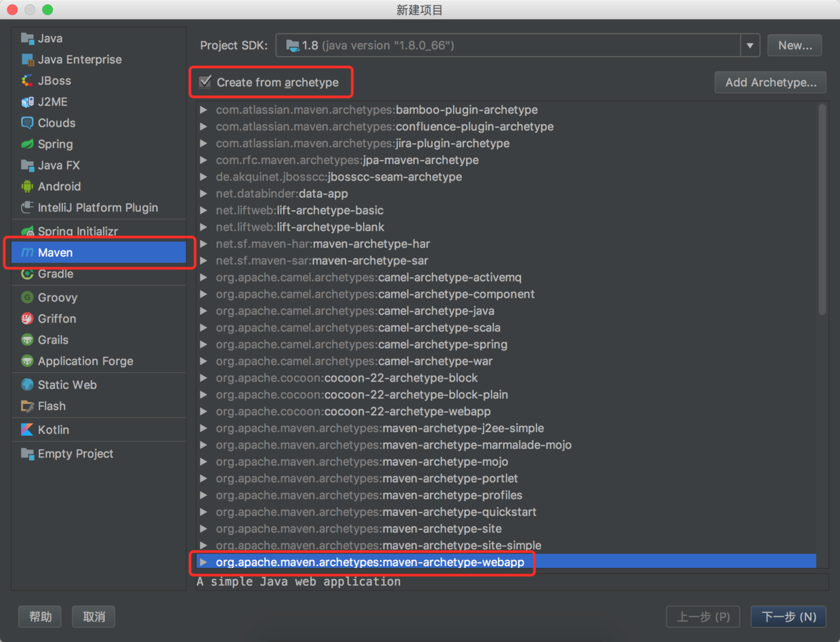Click the Spring leaf icon
840x642 pixels.
[x=27, y=144]
